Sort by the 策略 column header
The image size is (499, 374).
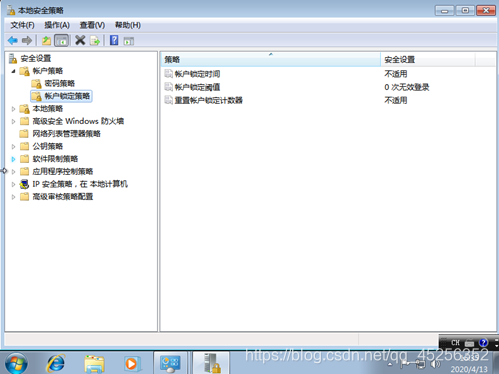pos(270,59)
